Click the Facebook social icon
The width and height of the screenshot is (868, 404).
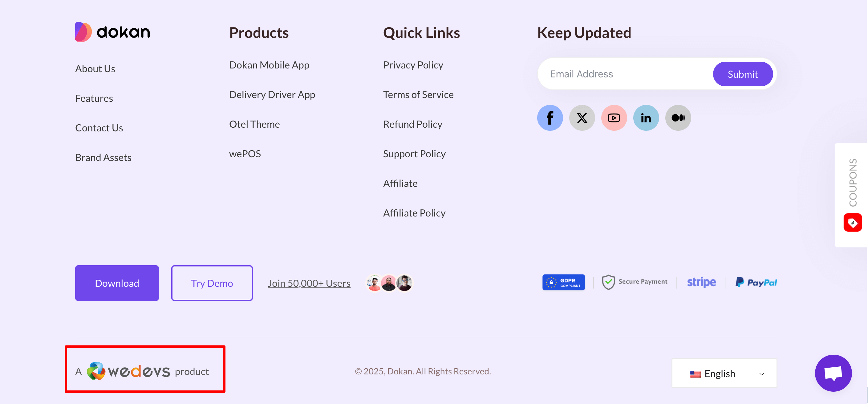[550, 117]
